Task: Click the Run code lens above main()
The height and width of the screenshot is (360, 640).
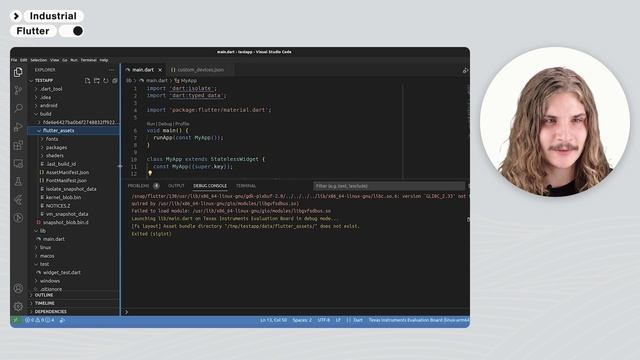Action: pyautogui.click(x=150, y=123)
